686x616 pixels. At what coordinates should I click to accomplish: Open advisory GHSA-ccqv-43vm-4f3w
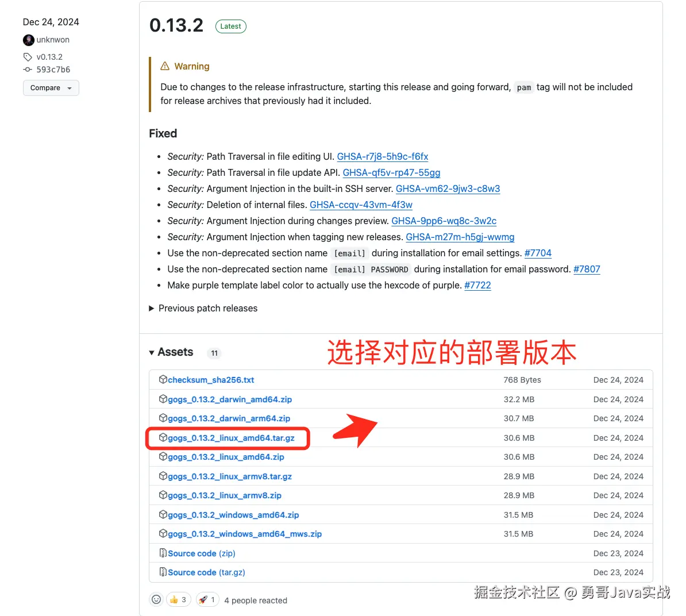point(361,205)
